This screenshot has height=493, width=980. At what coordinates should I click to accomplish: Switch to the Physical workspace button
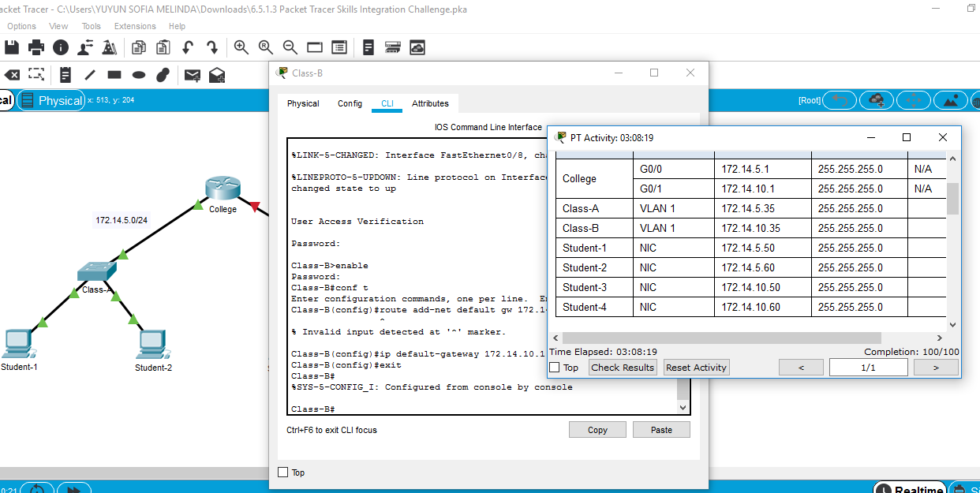(51, 100)
